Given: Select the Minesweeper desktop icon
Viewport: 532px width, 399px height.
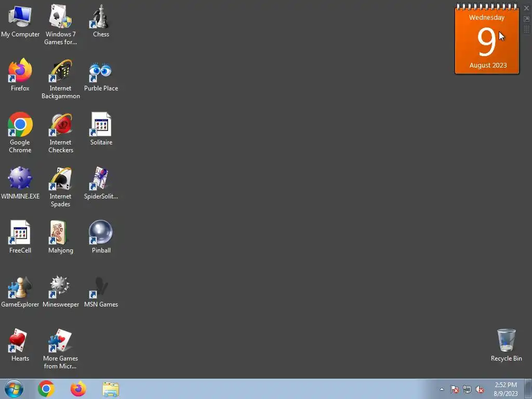Looking at the screenshot, I should [60, 291].
